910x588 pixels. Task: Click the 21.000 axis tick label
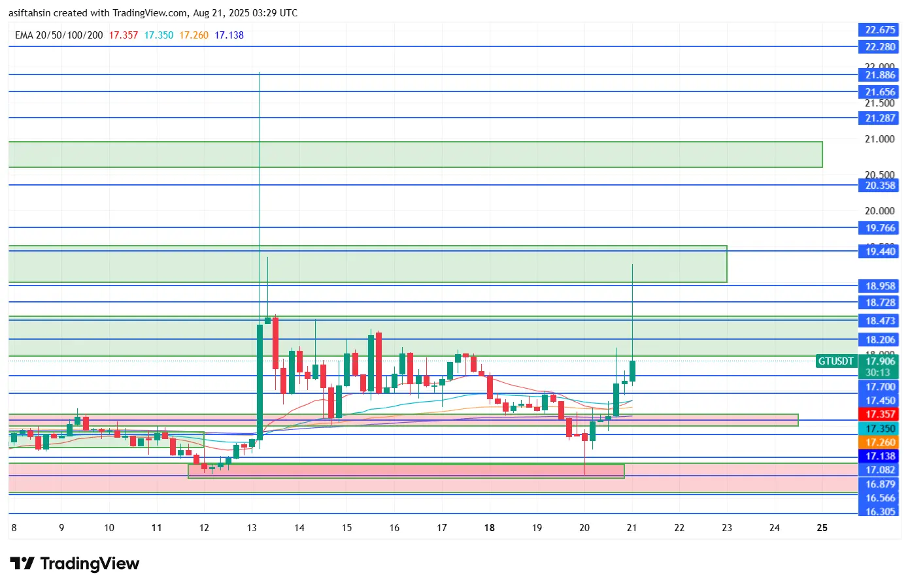pos(879,139)
